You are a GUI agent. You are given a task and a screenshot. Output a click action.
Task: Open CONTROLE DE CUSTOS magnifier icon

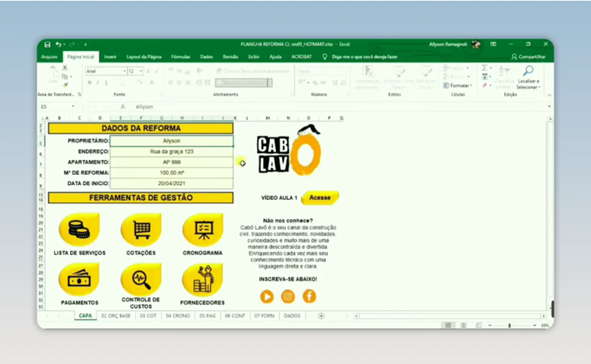(x=141, y=280)
